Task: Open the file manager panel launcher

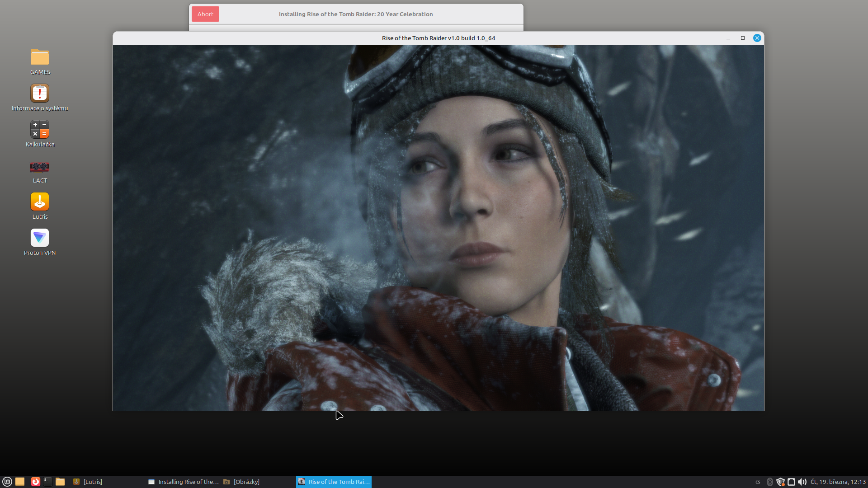Action: click(60, 482)
